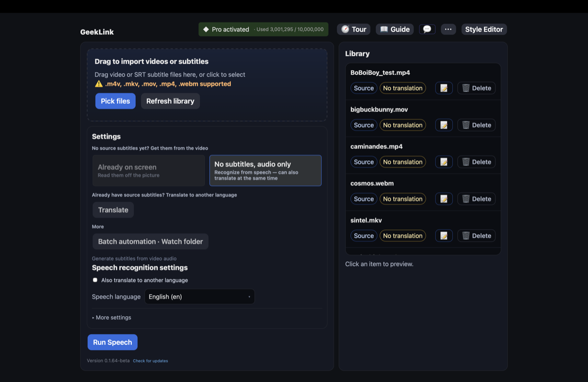The height and width of the screenshot is (382, 588).
Task: Delete bigbuckbunny.mov from library
Action: (476, 125)
